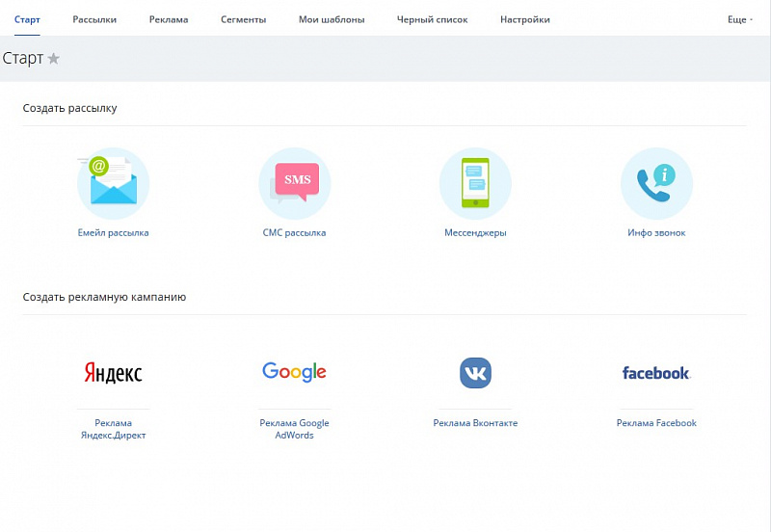The height and width of the screenshot is (532, 771).
Task: Go to the Сегменты tab
Action: (244, 19)
